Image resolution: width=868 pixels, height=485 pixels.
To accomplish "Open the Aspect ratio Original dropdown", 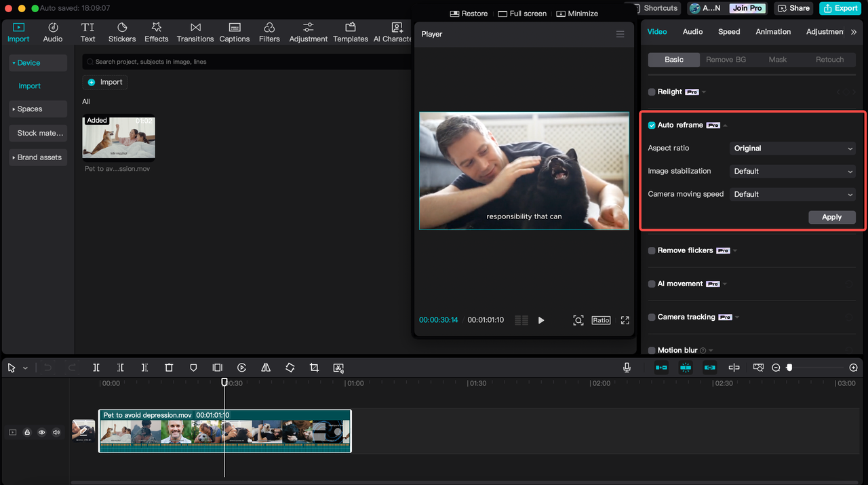I will pos(793,148).
